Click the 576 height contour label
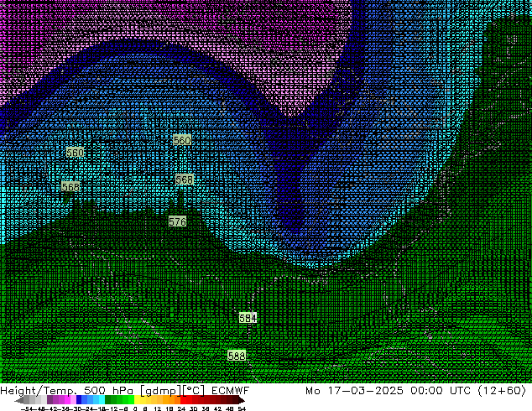532x411 pixels. [177, 221]
